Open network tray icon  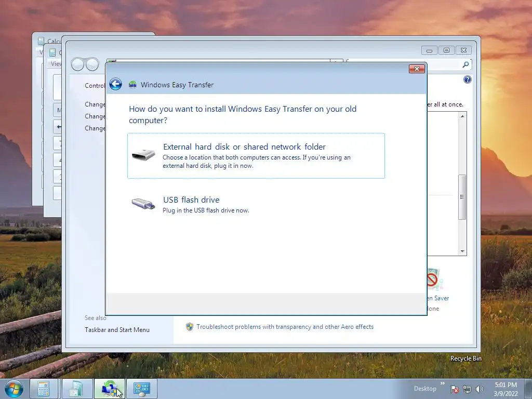pos(467,389)
